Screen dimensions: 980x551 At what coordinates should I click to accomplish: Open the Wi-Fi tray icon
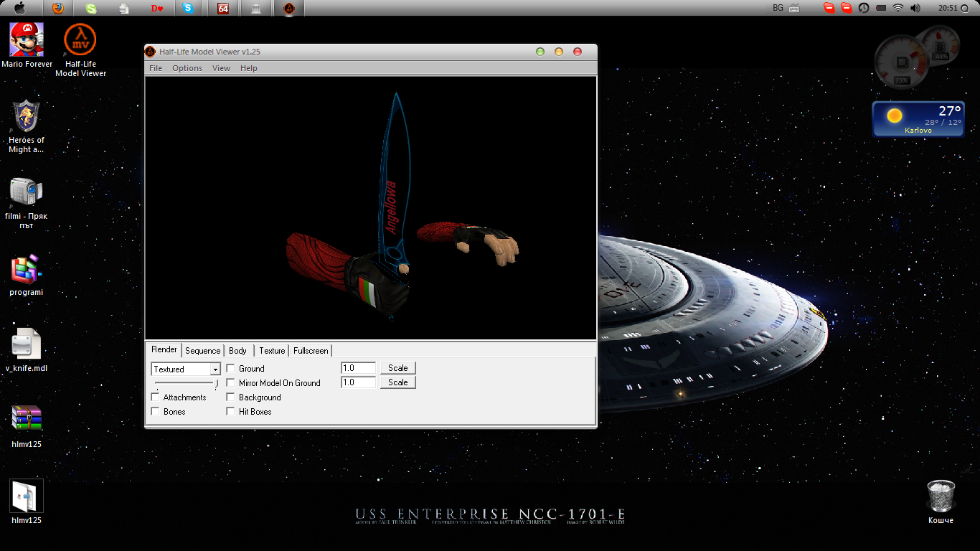pyautogui.click(x=898, y=9)
